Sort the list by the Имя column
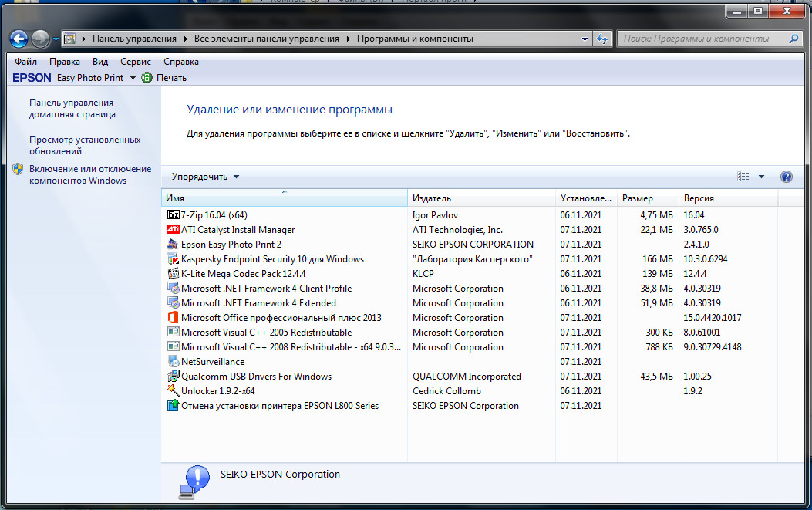The image size is (812, 510). pos(285,198)
